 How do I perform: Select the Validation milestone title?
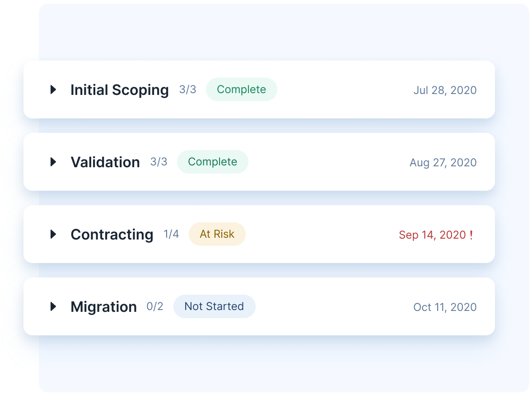tap(105, 162)
